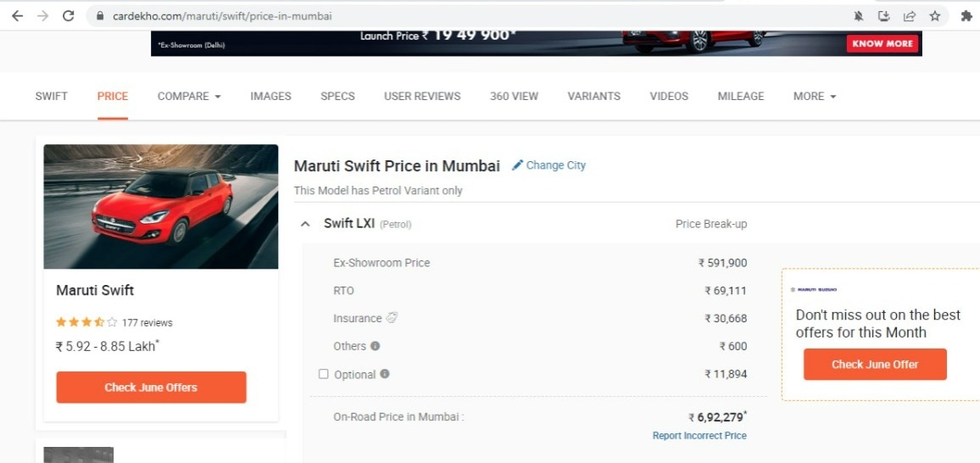Click the red Maruti Swift car image
The height and width of the screenshot is (463, 980).
click(x=161, y=206)
